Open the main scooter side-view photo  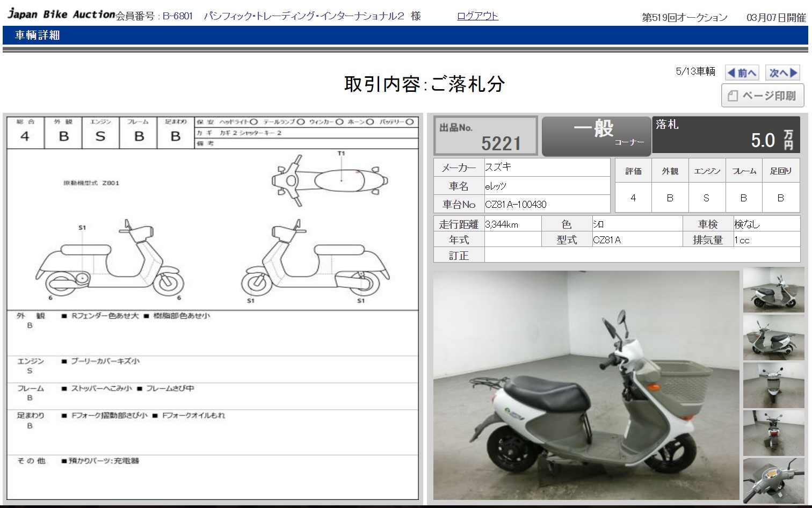(x=586, y=385)
